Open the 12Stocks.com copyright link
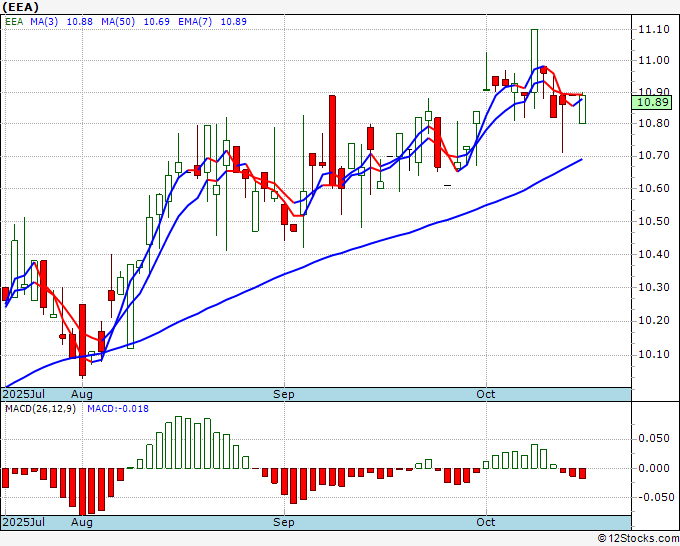The height and width of the screenshot is (546, 680). pos(638,539)
